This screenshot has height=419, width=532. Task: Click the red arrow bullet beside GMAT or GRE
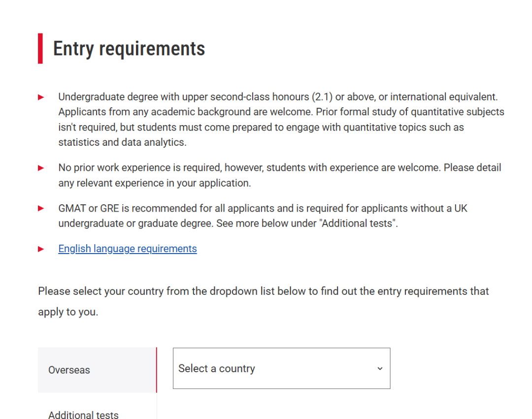[x=41, y=209]
